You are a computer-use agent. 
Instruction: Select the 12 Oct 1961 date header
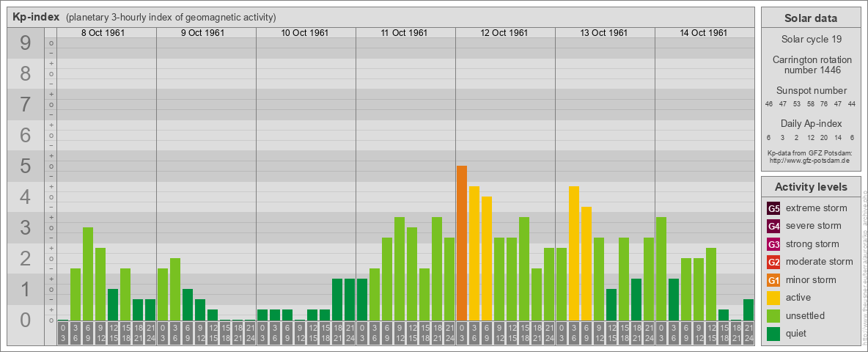pyautogui.click(x=505, y=33)
